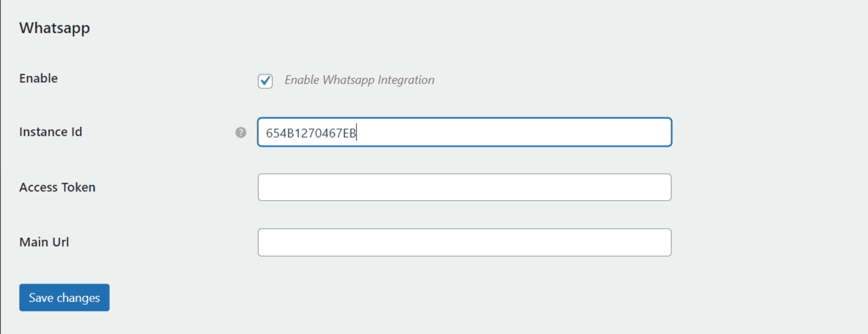Click into the Access Token field
The image size is (868, 334).
click(x=464, y=187)
